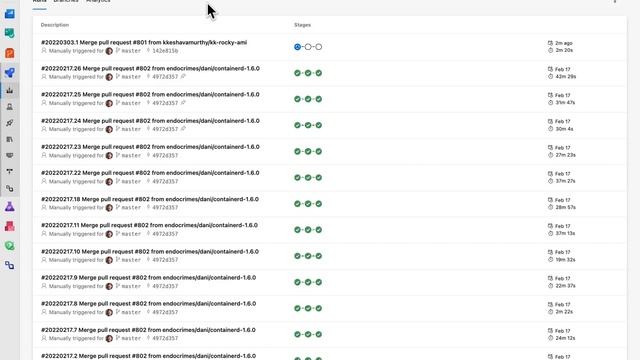Click the third green stage of run #20220217.10
Viewport: 640px width, 360px height.
(x=318, y=256)
